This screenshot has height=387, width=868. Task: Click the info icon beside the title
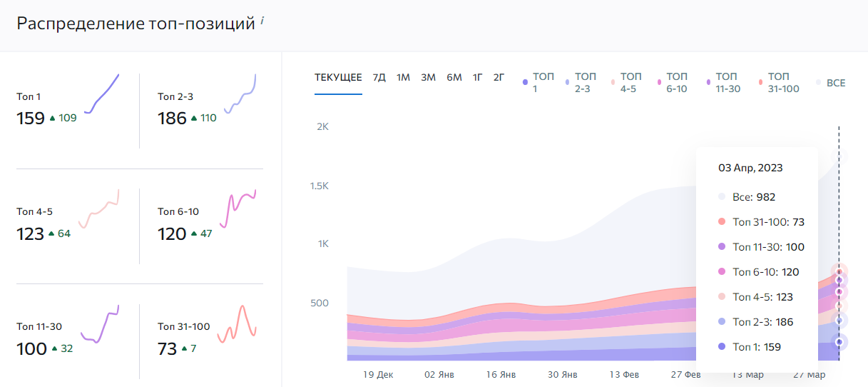262,21
